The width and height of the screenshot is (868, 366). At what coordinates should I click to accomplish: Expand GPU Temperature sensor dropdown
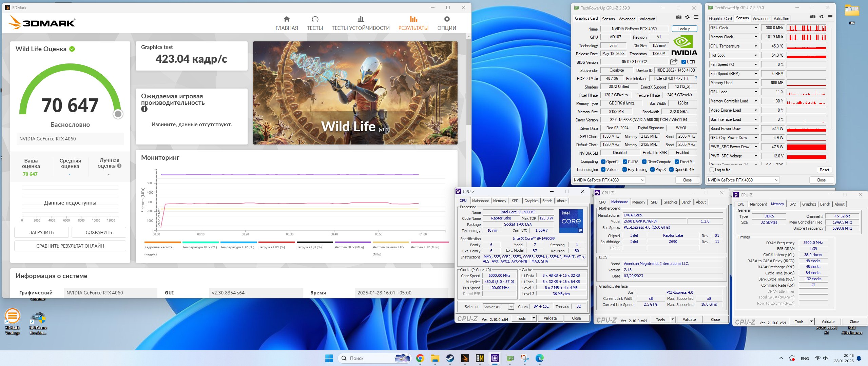(756, 46)
